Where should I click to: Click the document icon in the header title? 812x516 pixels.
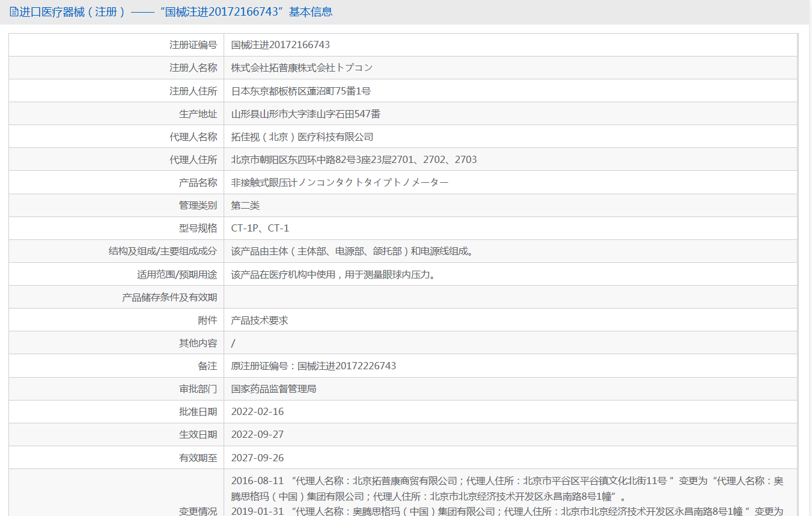tap(14, 12)
